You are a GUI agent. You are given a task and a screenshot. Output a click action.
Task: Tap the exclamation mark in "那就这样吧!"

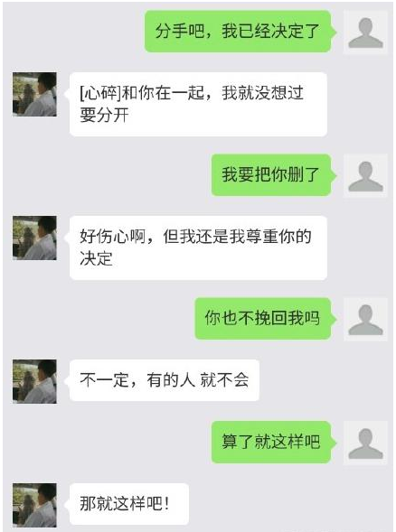click(x=166, y=503)
